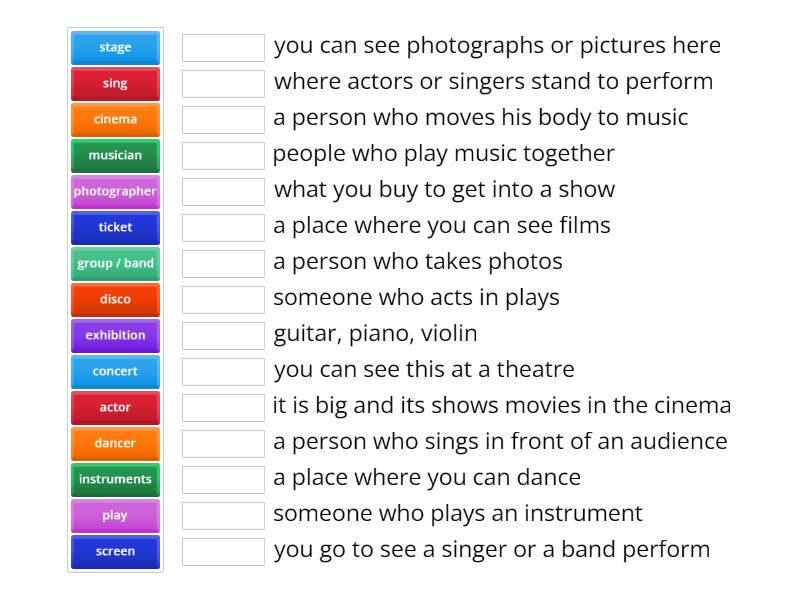Viewport: 800px width, 600px height.
Task: Select the group / band tile
Action: (x=114, y=263)
